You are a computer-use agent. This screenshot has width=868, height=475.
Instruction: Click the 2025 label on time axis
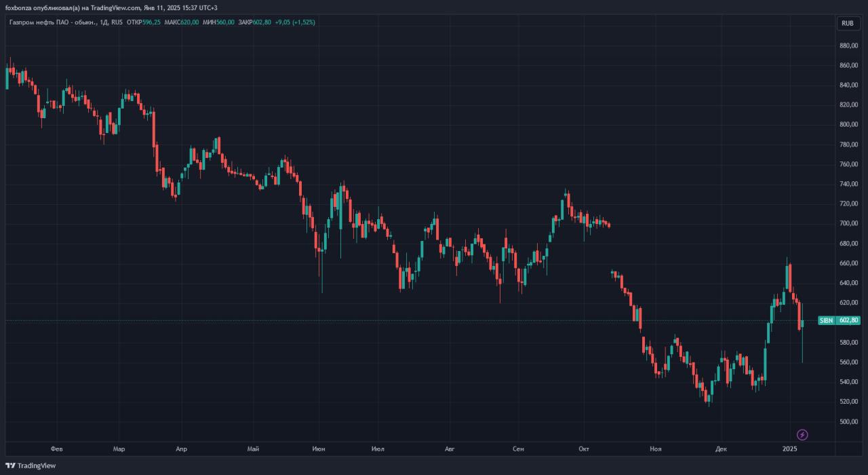pos(789,449)
